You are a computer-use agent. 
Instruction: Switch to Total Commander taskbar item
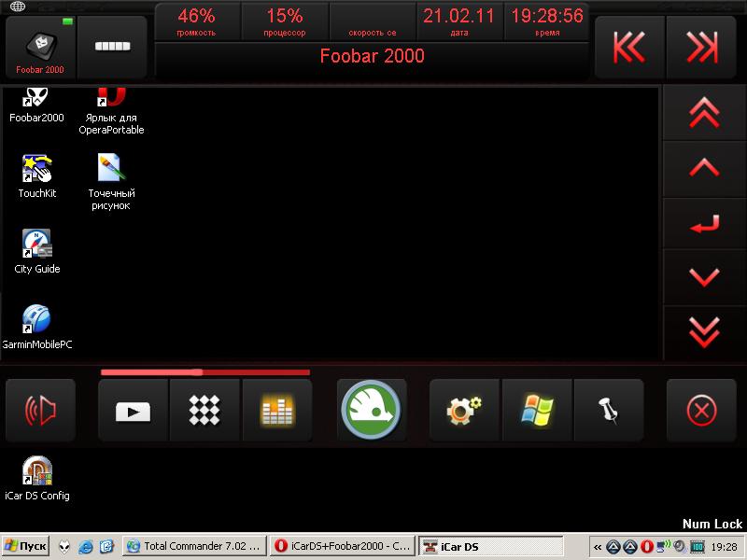[x=195, y=546]
